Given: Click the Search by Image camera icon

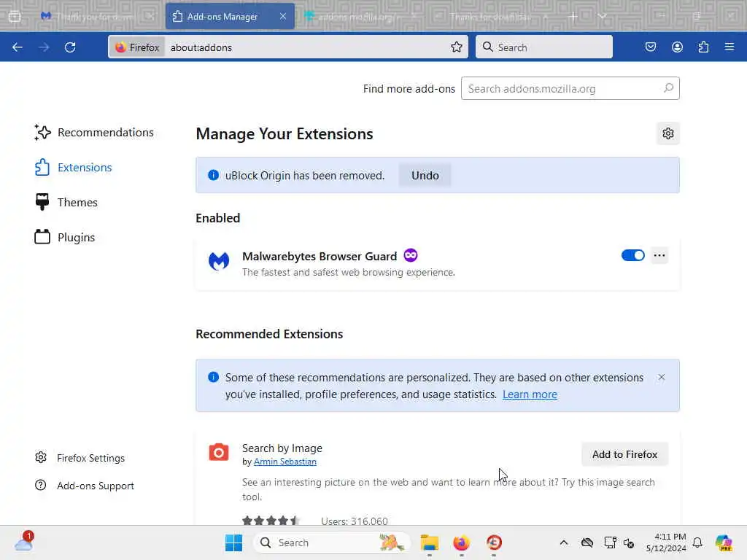Looking at the screenshot, I should point(219,452).
